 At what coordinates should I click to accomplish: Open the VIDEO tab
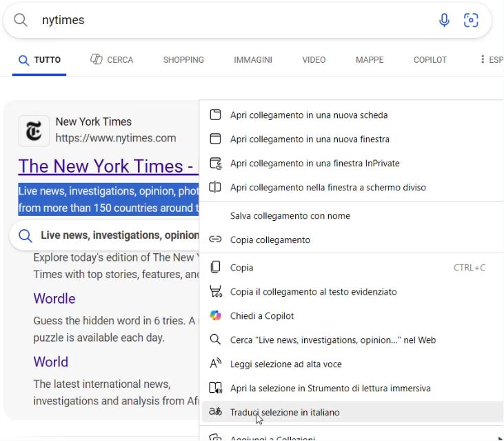(314, 60)
